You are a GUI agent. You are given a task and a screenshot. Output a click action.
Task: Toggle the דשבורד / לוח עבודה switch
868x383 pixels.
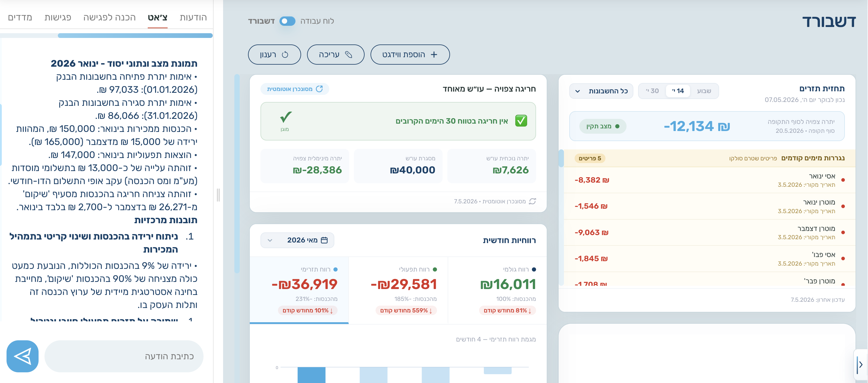coord(287,21)
